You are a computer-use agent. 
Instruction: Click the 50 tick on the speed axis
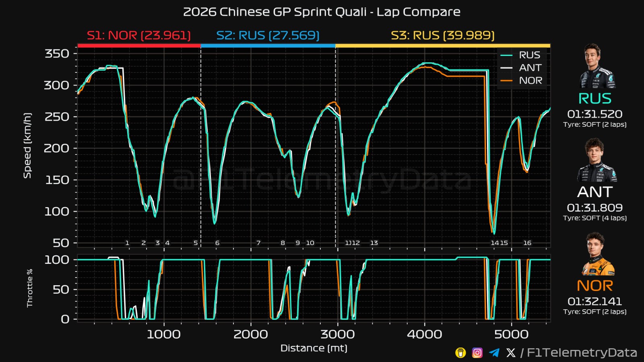point(61,243)
